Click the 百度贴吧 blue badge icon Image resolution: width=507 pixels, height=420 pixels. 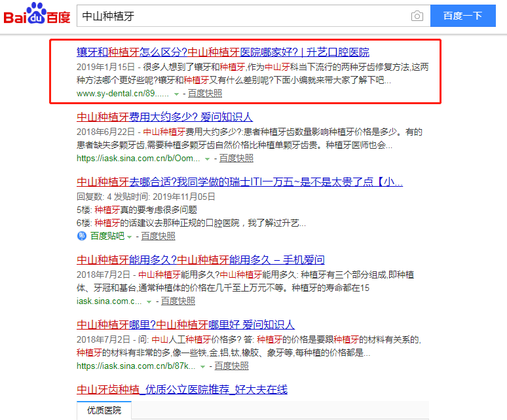click(x=81, y=236)
